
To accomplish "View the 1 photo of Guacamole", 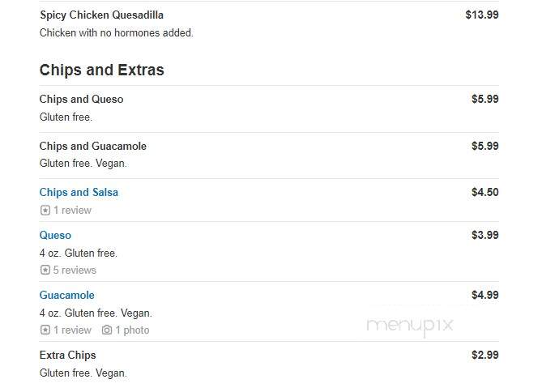I will click(132, 330).
